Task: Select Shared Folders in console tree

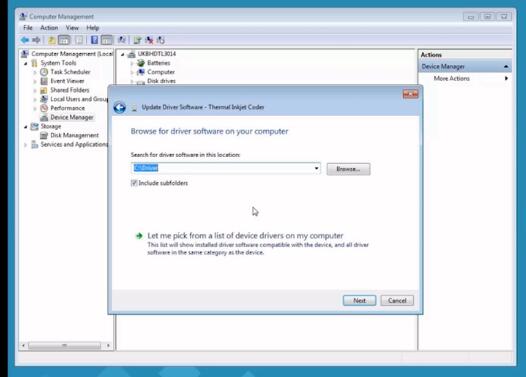Action: (x=70, y=90)
